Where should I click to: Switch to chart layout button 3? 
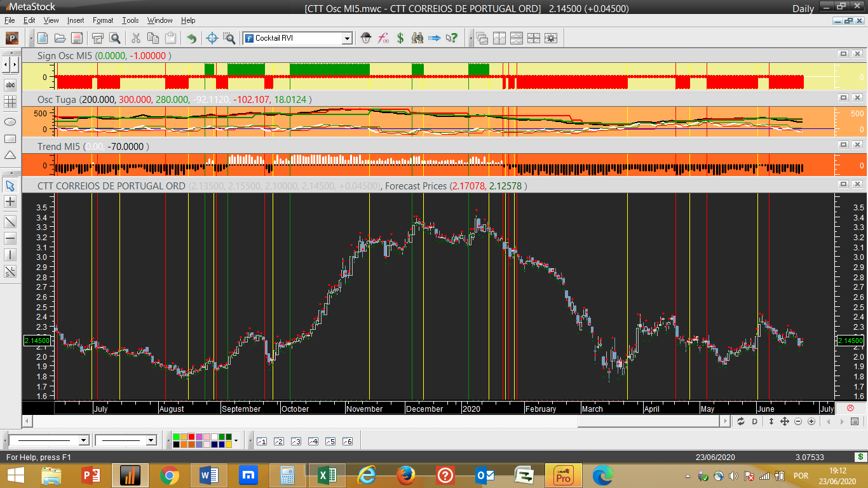pos(295,441)
